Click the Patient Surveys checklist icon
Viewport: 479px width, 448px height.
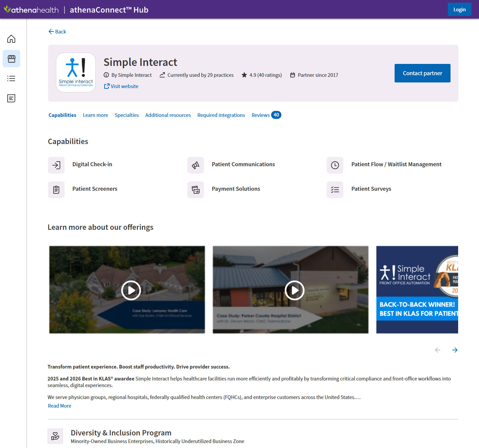click(335, 190)
